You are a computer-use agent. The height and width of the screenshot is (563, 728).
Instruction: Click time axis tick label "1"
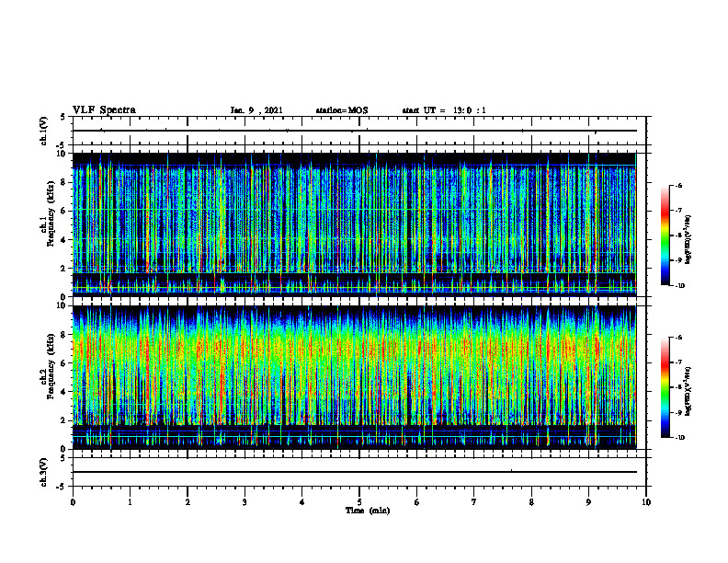tap(130, 502)
